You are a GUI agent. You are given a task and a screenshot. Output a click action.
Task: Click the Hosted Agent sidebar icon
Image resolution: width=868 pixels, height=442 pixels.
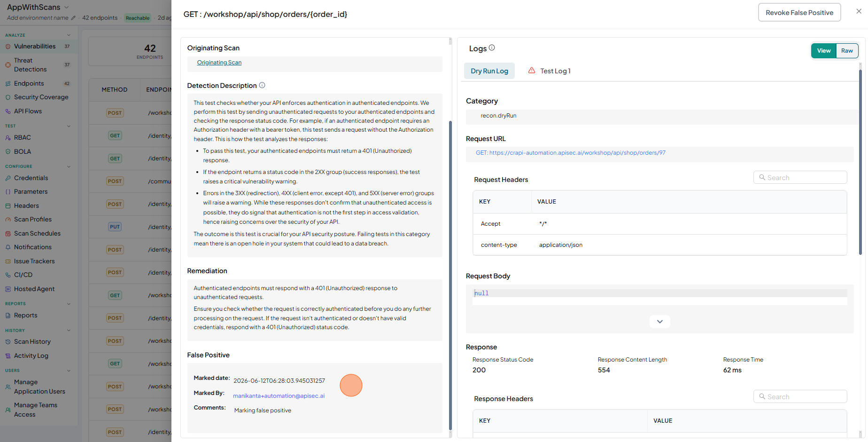tap(8, 289)
